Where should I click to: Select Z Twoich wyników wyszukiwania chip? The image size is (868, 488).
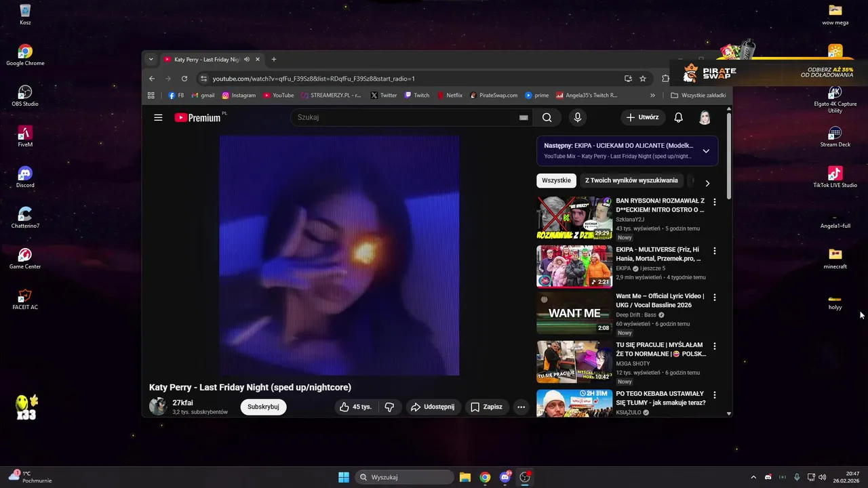tap(631, 181)
